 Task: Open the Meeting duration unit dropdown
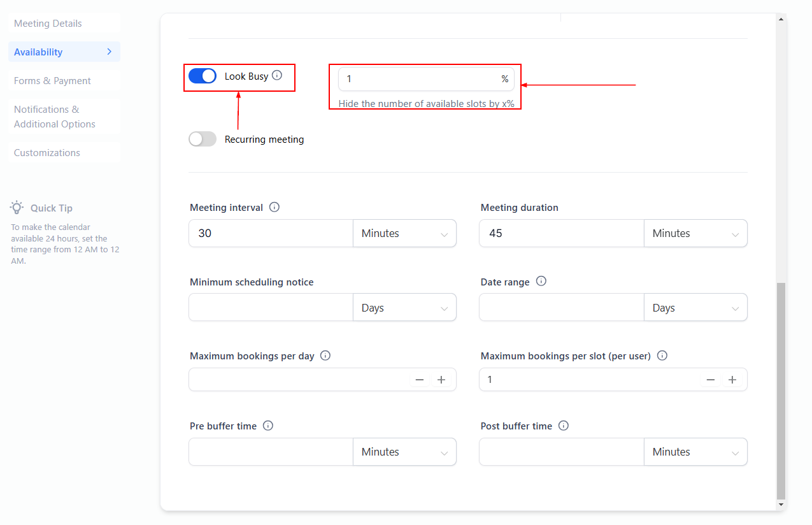pos(695,234)
